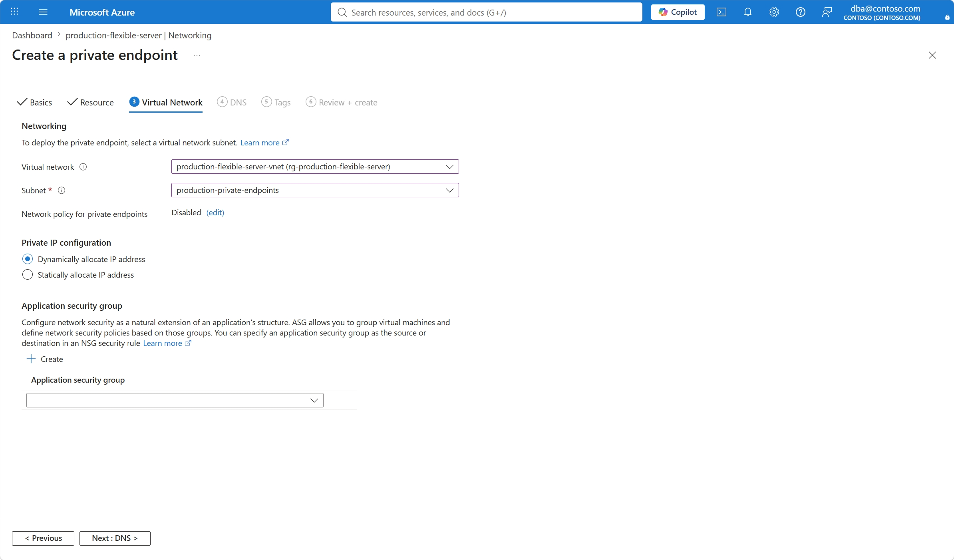The image size is (954, 560).
Task: Select Statically allocate IP address
Action: pyautogui.click(x=28, y=275)
